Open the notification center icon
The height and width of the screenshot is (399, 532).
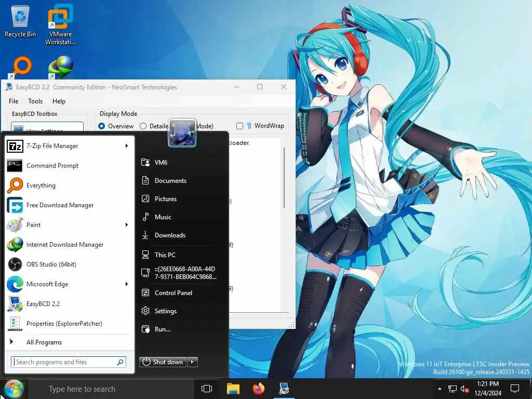515,389
